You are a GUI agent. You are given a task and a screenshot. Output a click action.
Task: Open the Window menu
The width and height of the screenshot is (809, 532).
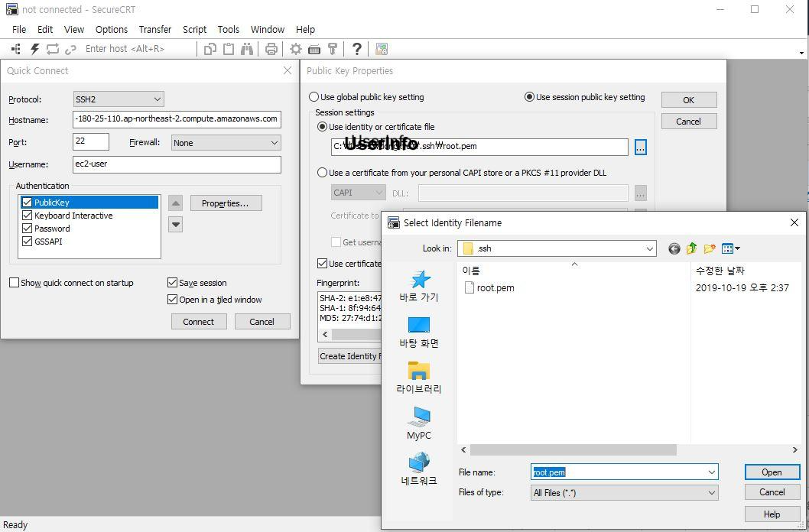[268, 29]
